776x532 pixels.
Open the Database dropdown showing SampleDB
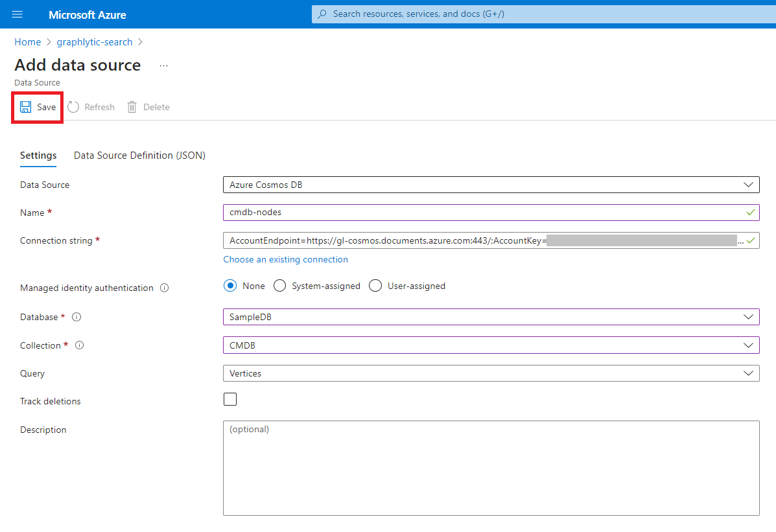tap(491, 318)
